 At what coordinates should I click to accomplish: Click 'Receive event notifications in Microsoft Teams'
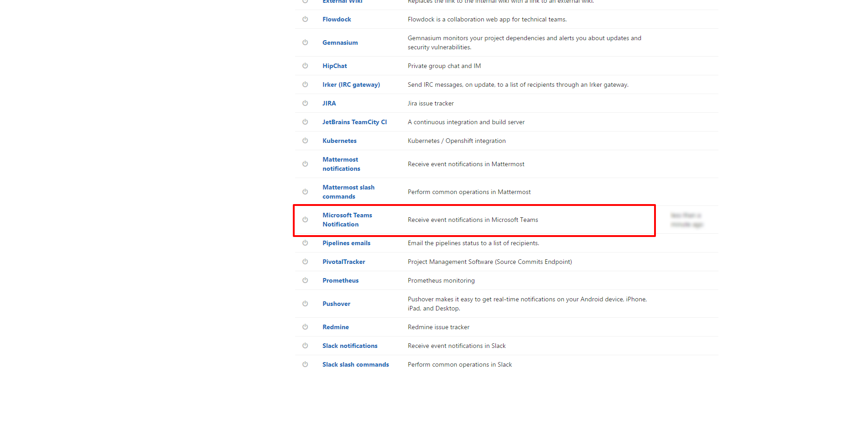[x=473, y=220]
